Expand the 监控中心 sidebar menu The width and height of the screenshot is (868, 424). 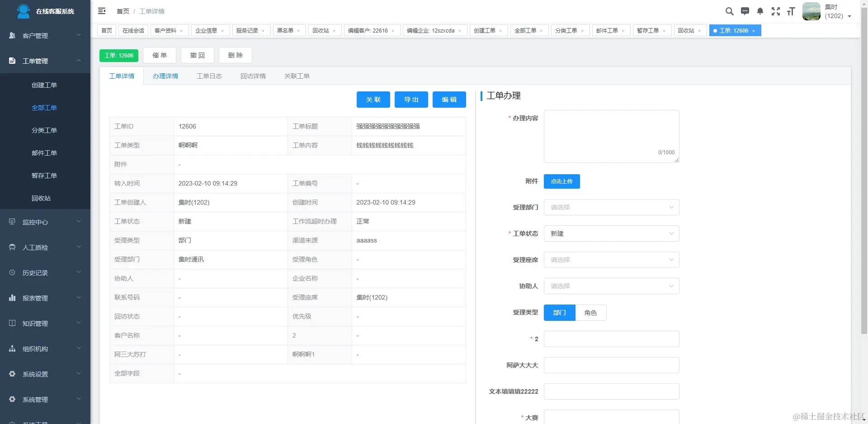coord(79,221)
